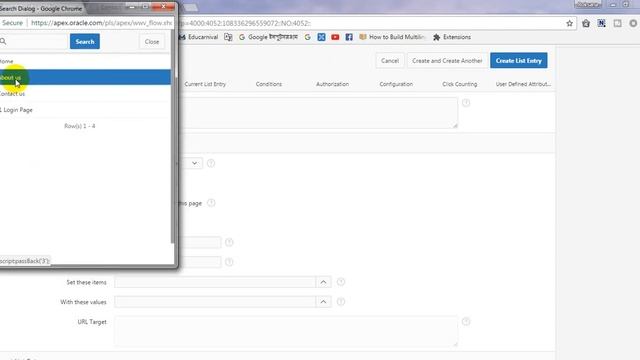Select the Login Page row
This screenshot has height=360, width=640.
(x=85, y=110)
